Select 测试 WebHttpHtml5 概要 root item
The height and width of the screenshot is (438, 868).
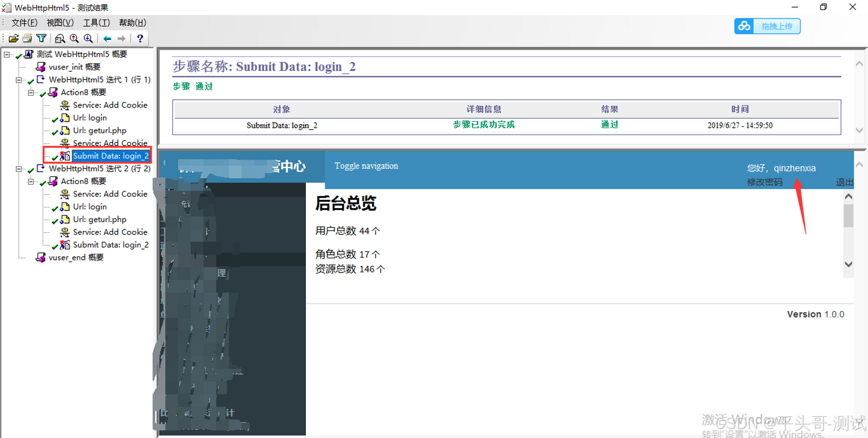point(81,54)
